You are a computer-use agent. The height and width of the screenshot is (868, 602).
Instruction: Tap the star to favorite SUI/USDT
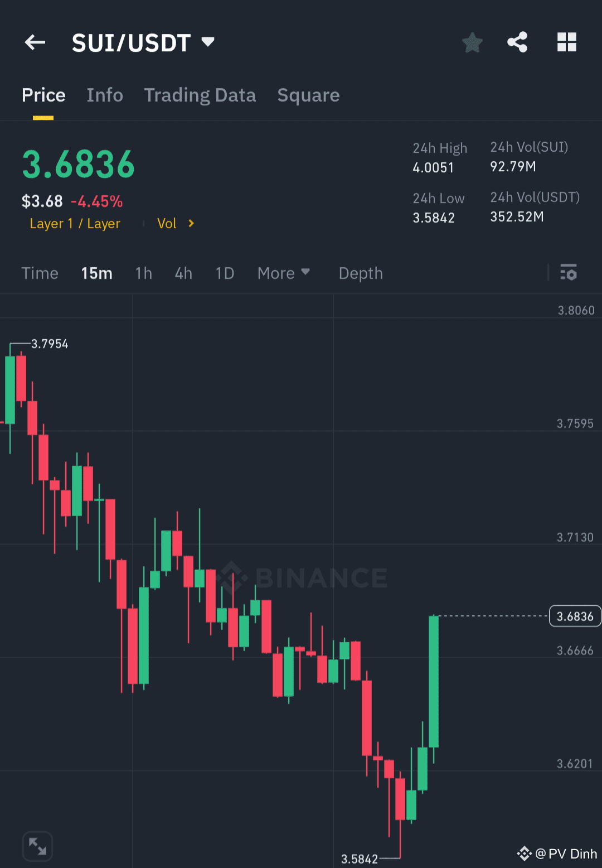pyautogui.click(x=472, y=42)
